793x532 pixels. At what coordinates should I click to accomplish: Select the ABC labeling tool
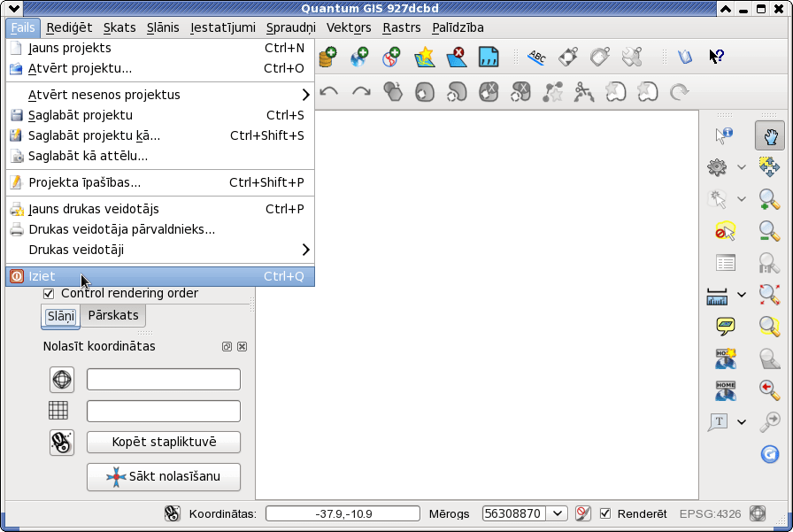click(x=536, y=57)
